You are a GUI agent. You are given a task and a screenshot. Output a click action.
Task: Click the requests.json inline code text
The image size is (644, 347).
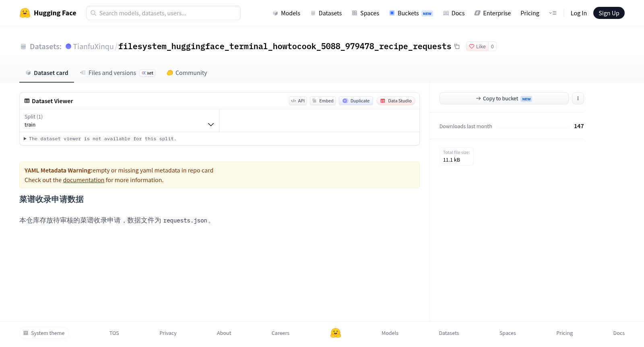click(x=185, y=220)
